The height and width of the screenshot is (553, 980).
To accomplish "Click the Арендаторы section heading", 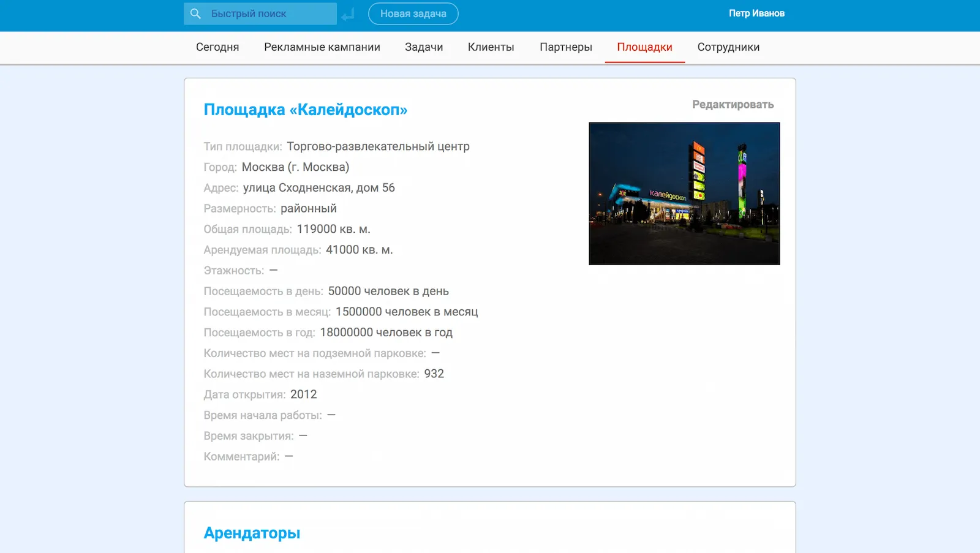I will click(x=252, y=533).
